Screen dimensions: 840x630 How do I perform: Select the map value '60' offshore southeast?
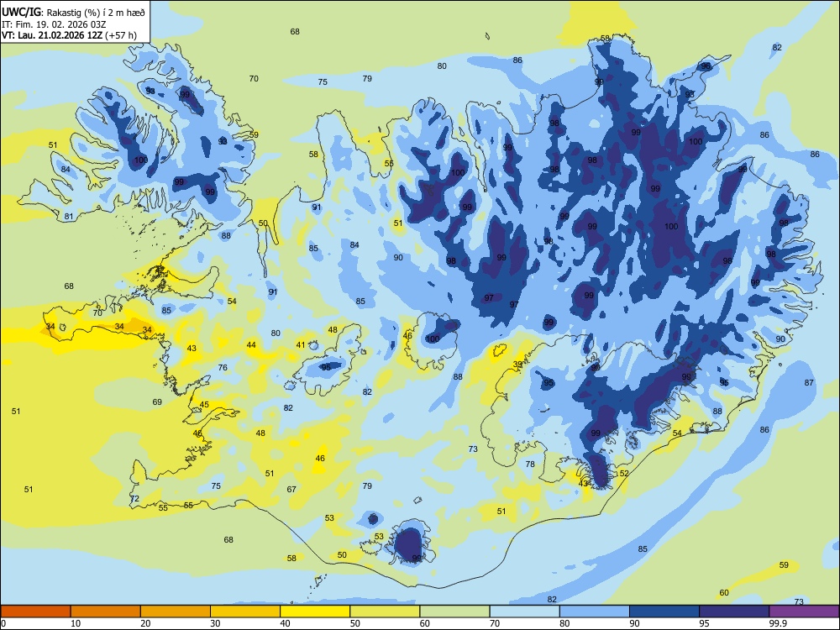pyautogui.click(x=724, y=592)
